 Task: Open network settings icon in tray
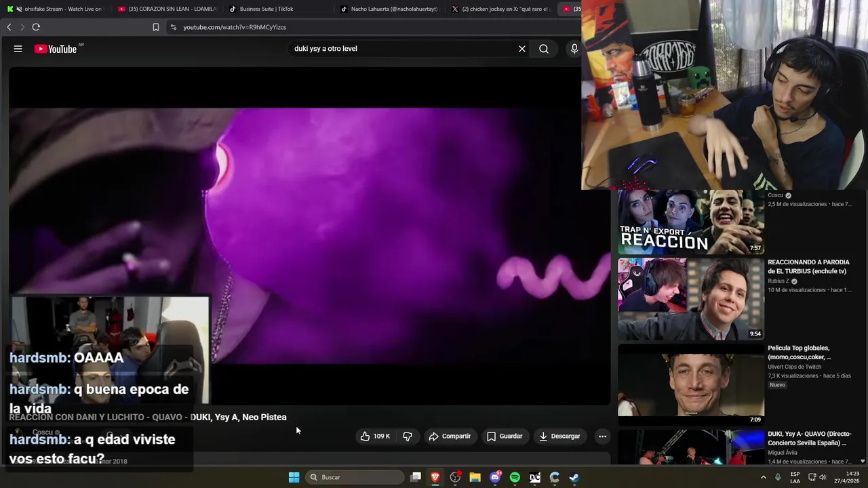point(812,477)
